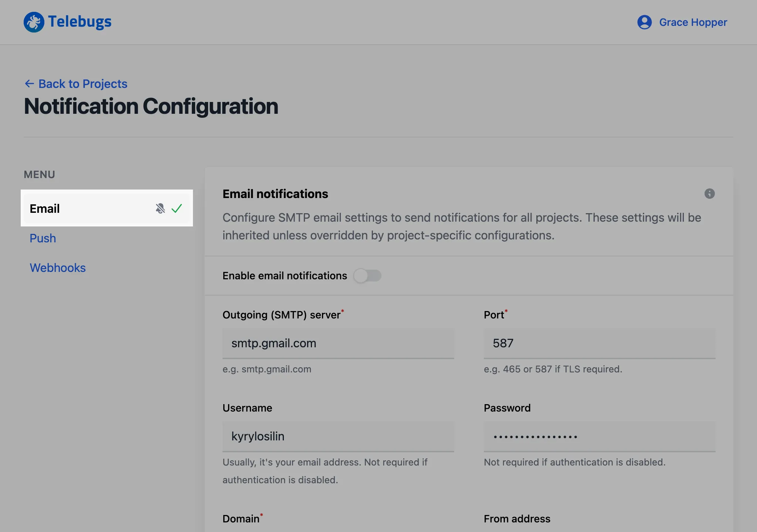
Task: Open the Grace Hopper account link
Action: pos(693,22)
